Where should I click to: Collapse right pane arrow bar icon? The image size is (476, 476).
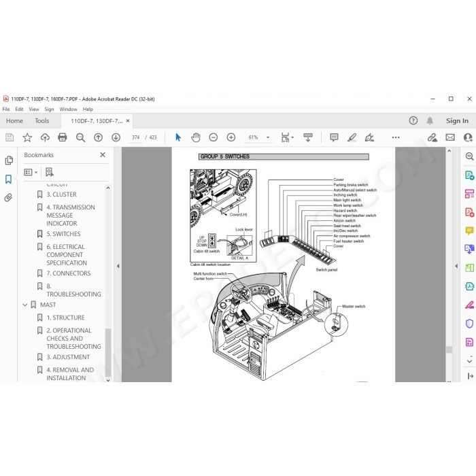click(x=471, y=376)
